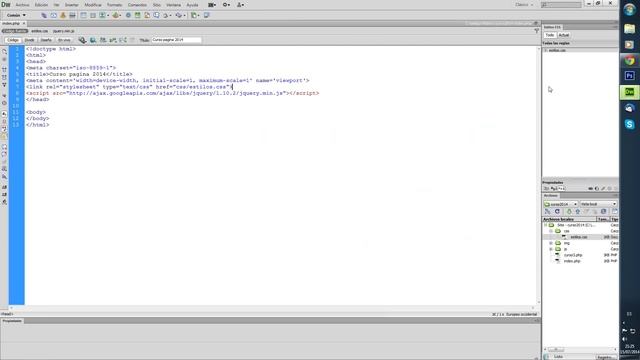Click the open documents icon in coding toolbar
This screenshot has width=640, height=360.
pyautogui.click(x=4, y=51)
